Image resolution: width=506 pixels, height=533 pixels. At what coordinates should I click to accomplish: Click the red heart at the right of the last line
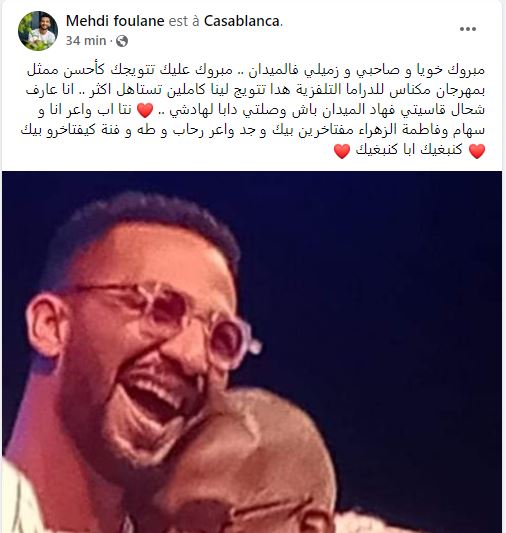point(477,151)
